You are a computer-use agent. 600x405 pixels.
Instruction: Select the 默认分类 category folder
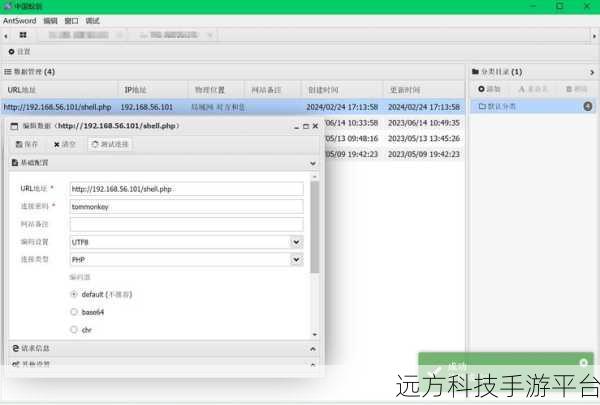click(533, 106)
